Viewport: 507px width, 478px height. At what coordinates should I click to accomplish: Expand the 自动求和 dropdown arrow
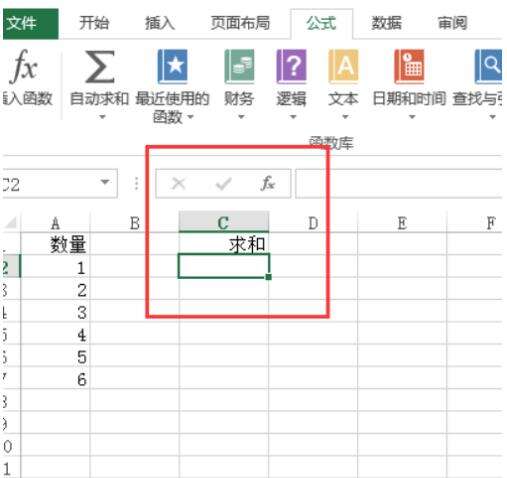(x=102, y=117)
